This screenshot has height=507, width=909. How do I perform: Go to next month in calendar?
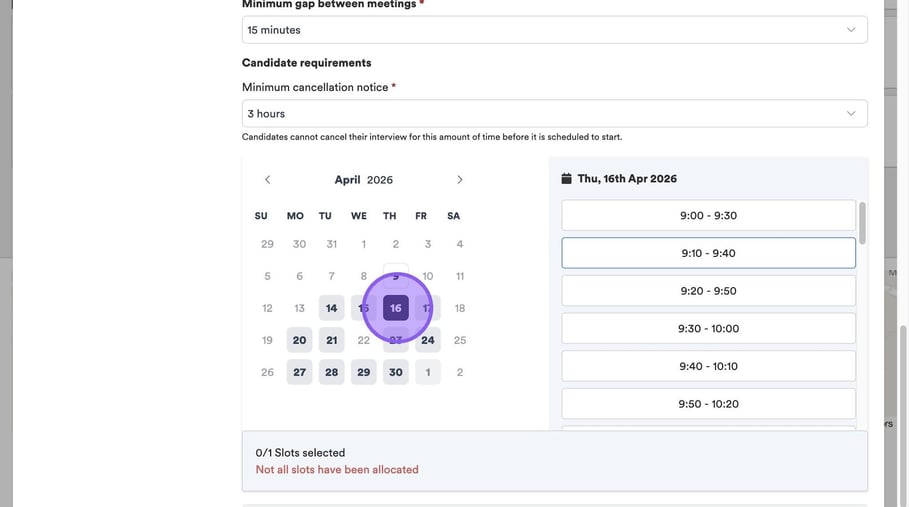pos(460,180)
